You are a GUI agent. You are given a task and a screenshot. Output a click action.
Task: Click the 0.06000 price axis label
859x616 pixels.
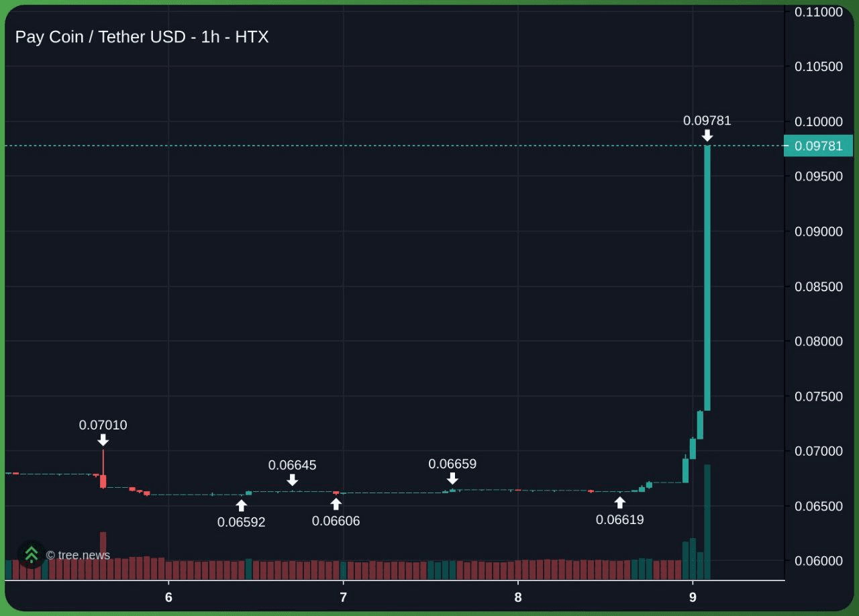click(818, 561)
